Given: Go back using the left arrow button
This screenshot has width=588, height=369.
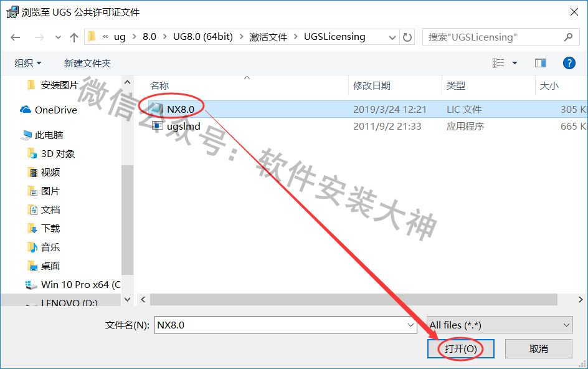Looking at the screenshot, I should click(16, 37).
